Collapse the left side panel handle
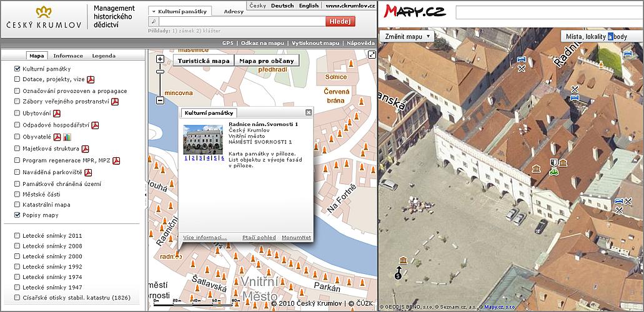 (x=146, y=195)
